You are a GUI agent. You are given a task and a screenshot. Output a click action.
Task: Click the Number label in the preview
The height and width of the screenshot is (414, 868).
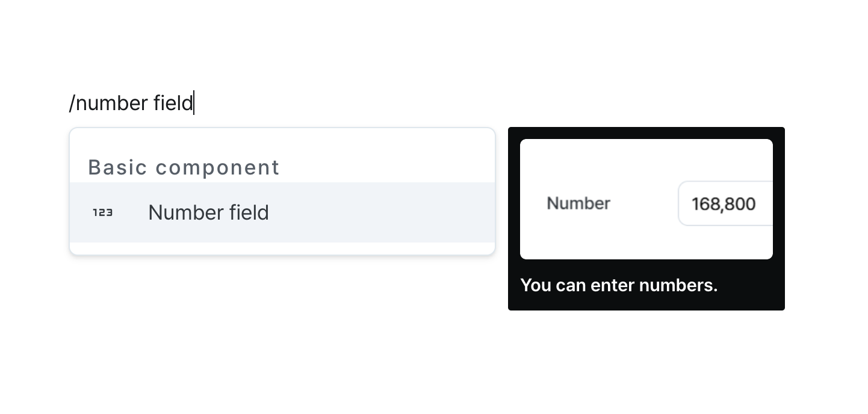coord(578,203)
